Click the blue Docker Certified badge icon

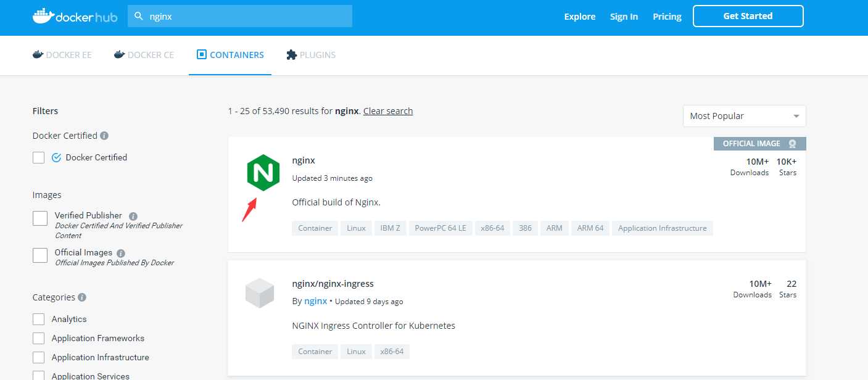pos(56,157)
